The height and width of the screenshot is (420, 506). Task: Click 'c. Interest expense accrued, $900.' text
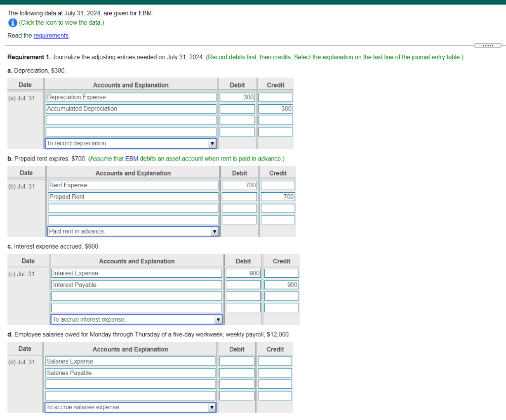pos(53,247)
